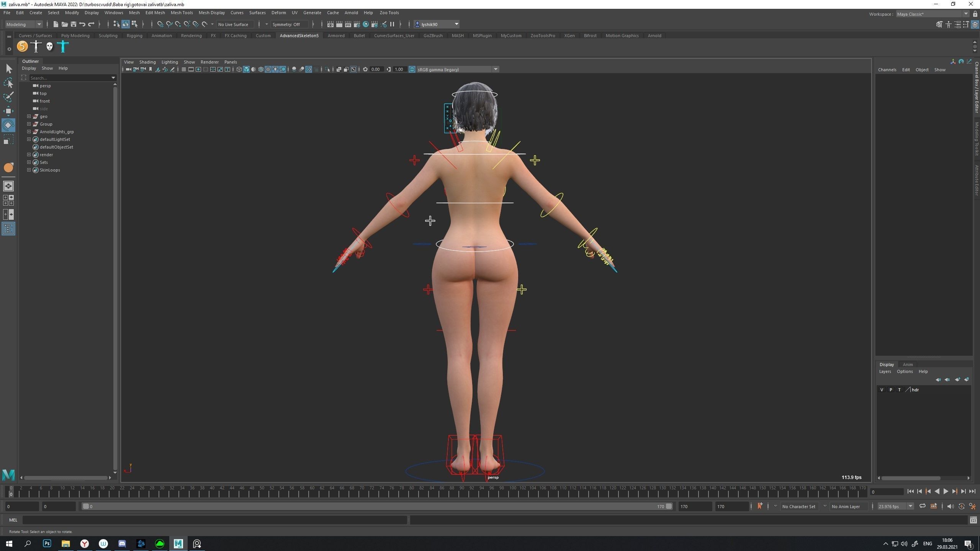The height and width of the screenshot is (551, 980).
Task: Activate the Move tool
Action: click(x=8, y=111)
